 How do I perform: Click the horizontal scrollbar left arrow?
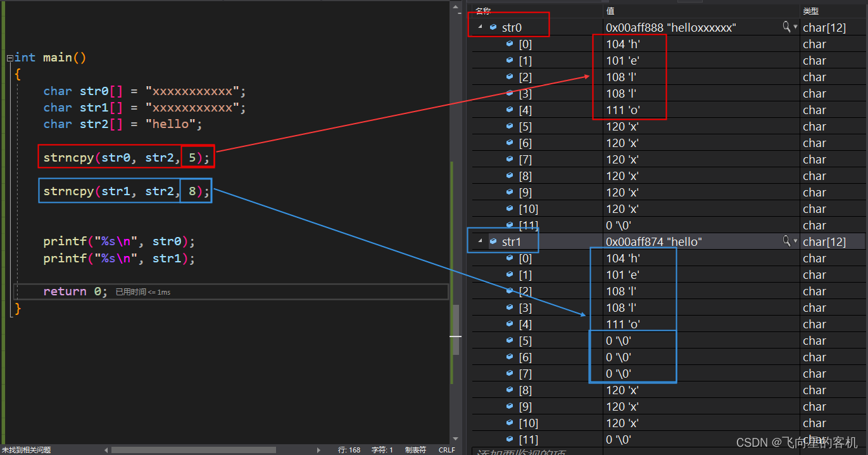(106, 450)
